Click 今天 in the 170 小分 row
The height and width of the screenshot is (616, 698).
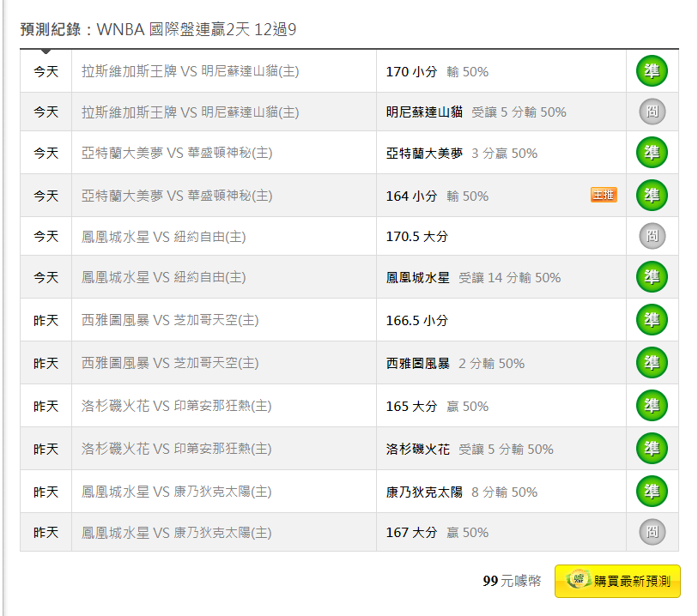(x=46, y=71)
